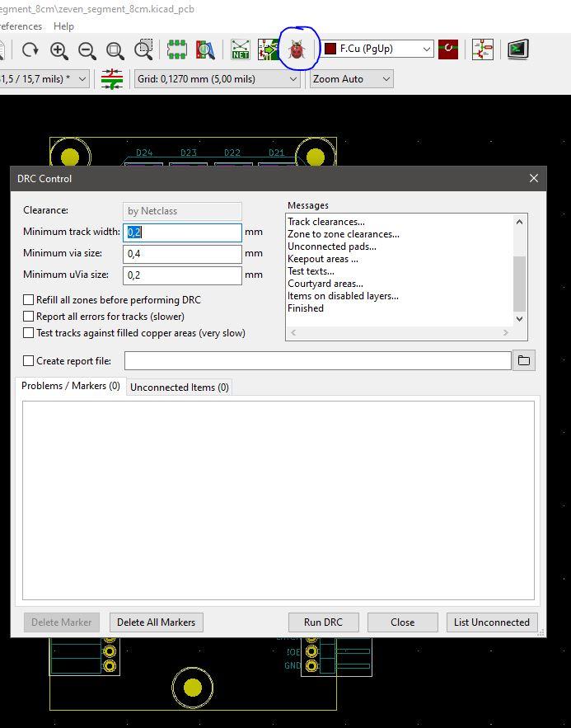
Task: Click the Delete All Markers button
Action: click(x=157, y=622)
